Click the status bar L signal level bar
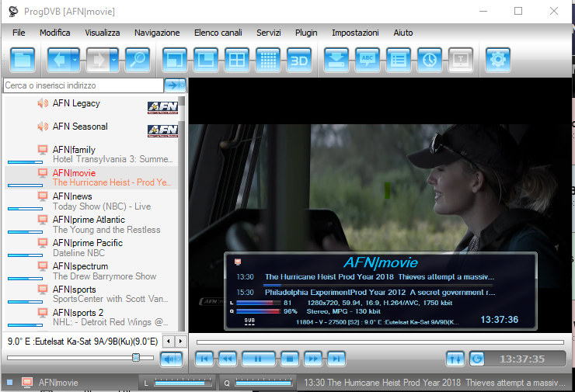 pyautogui.click(x=183, y=383)
